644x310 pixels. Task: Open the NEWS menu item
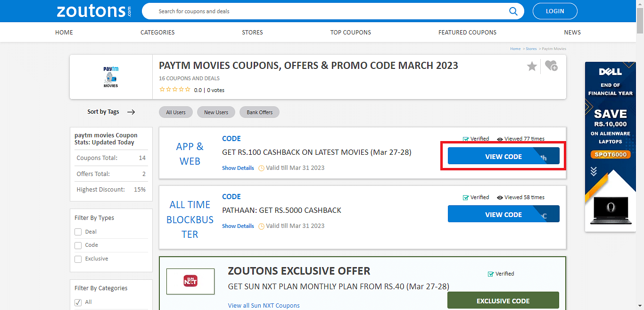point(572,33)
